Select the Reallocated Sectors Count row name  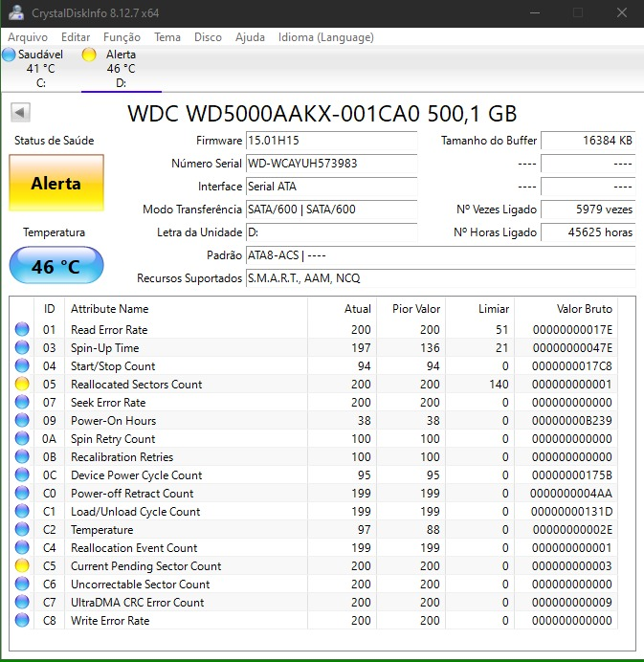pos(137,385)
